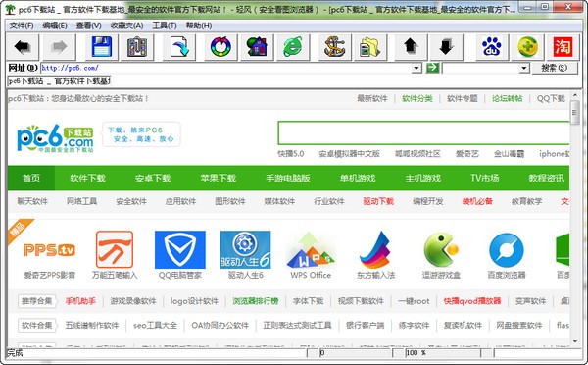Open the favorites folder icon
The height and width of the screenshot is (365, 588).
click(x=370, y=47)
